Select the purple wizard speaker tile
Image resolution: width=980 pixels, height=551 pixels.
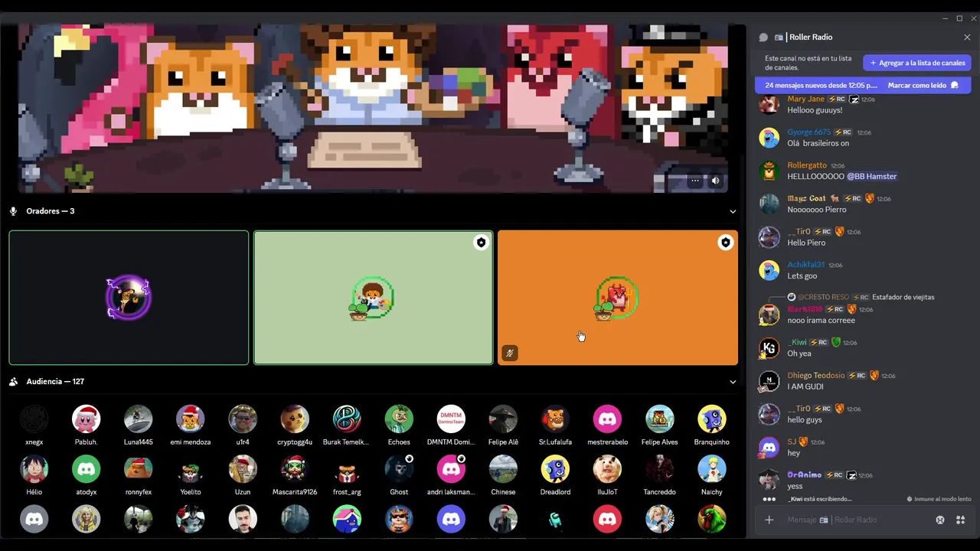129,298
